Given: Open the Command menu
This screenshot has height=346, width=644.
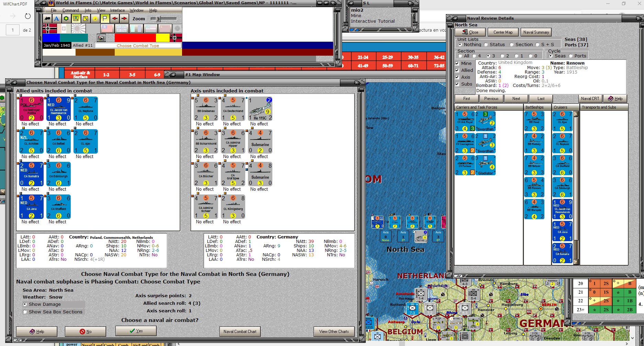Looking at the screenshot, I should click(x=70, y=10).
